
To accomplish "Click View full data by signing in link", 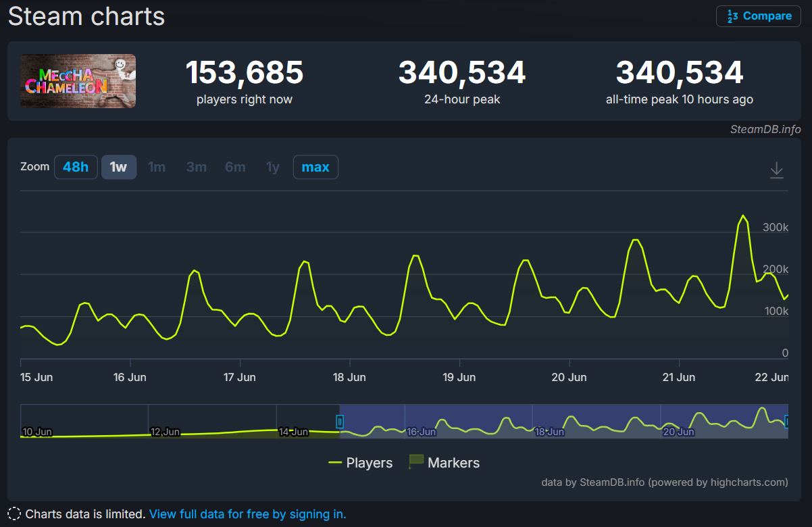I will (x=247, y=514).
